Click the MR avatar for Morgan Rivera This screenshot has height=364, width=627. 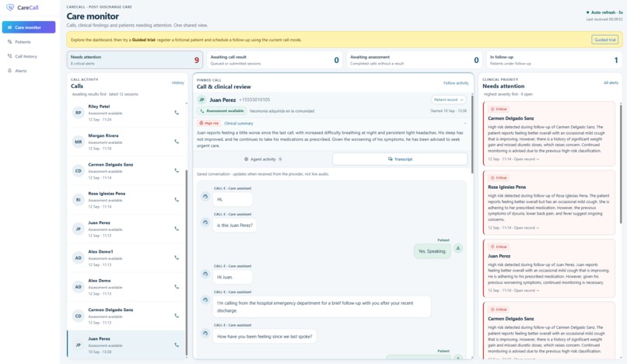pos(79,142)
